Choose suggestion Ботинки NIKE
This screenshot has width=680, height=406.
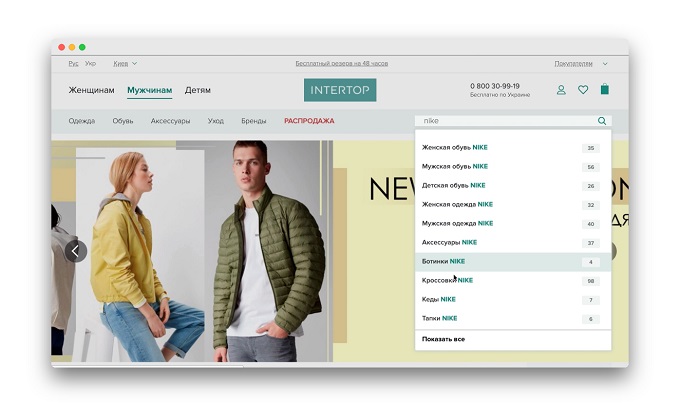[x=513, y=262]
